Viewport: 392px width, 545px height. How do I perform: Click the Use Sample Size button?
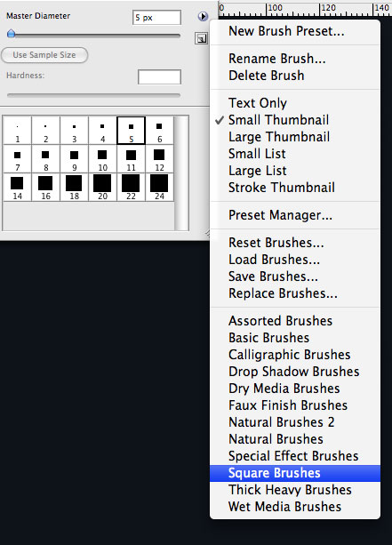(x=44, y=55)
